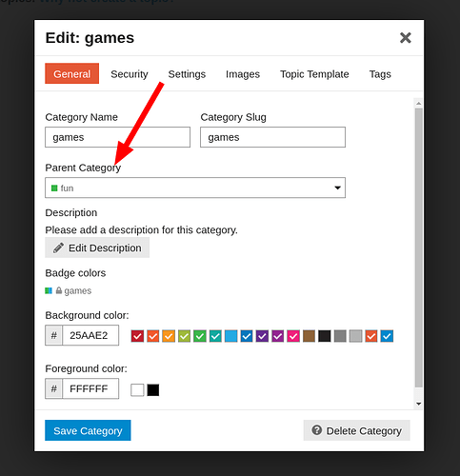Pick the brown background swatch
The image size is (460, 476).
tap(309, 336)
